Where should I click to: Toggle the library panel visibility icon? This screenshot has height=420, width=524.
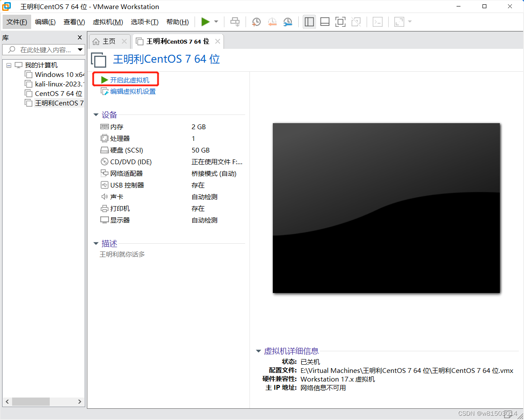tap(309, 22)
